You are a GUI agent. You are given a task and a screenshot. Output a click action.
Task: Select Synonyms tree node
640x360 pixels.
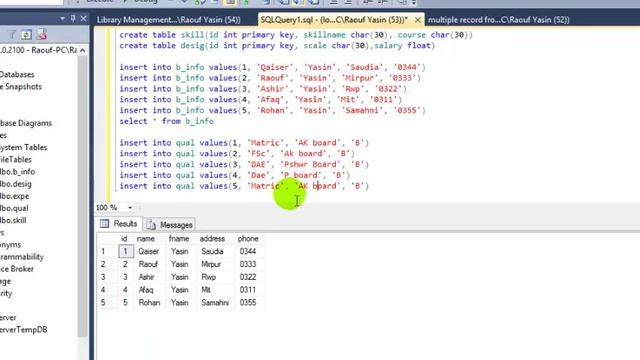pos(11,245)
